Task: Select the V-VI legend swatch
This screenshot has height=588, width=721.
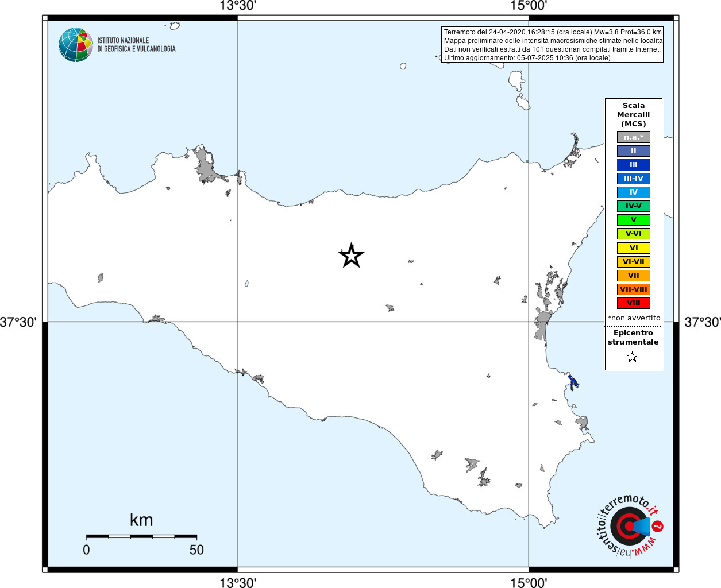Action: 634,234
